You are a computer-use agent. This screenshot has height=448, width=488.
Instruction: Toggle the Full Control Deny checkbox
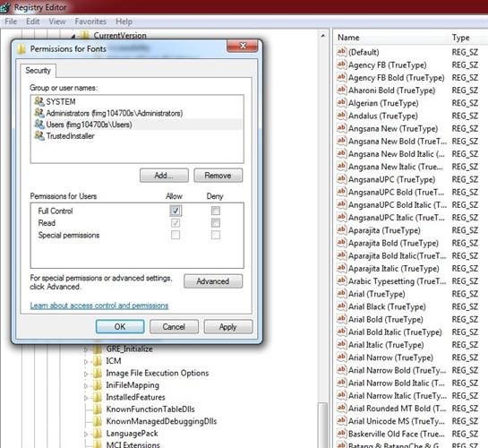coord(216,211)
